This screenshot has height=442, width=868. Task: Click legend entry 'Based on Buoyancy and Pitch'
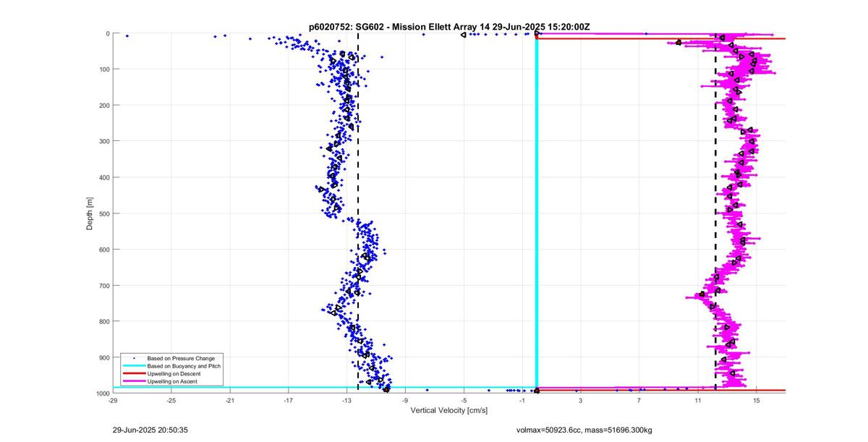pyautogui.click(x=184, y=366)
